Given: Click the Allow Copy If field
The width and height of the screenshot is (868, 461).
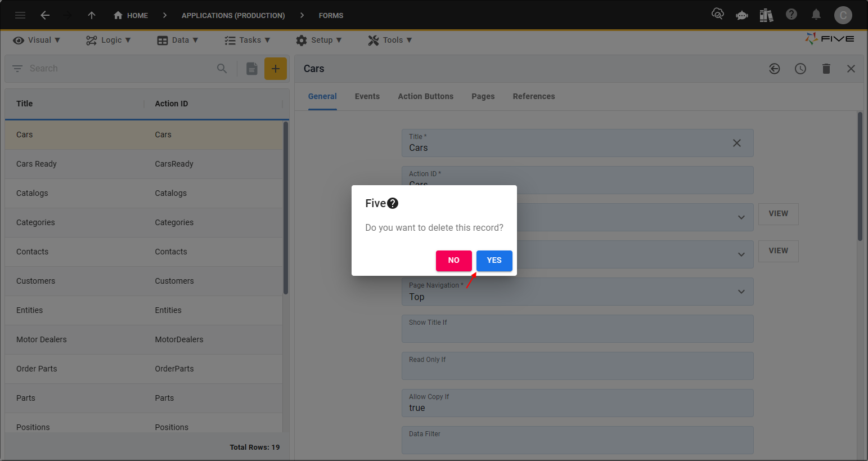Looking at the screenshot, I should click(578, 403).
